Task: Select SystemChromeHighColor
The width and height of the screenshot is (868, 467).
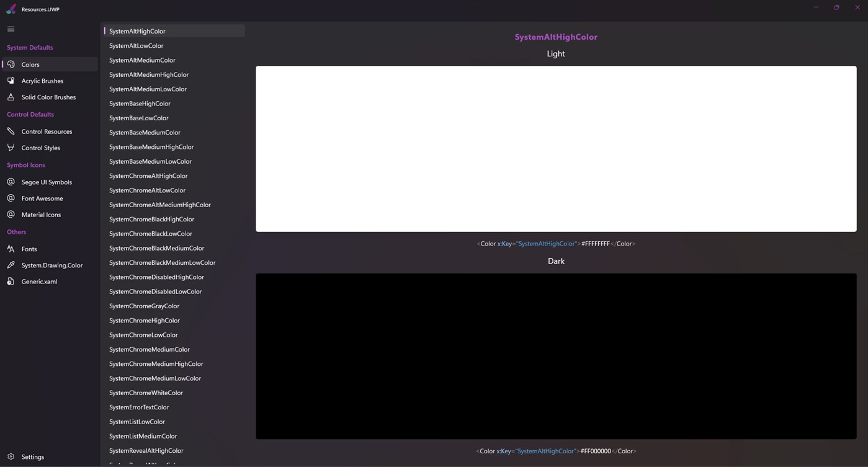Action: pyautogui.click(x=174, y=321)
